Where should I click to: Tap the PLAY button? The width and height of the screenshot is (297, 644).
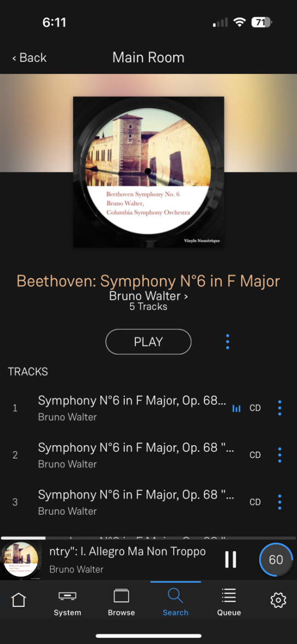click(148, 342)
